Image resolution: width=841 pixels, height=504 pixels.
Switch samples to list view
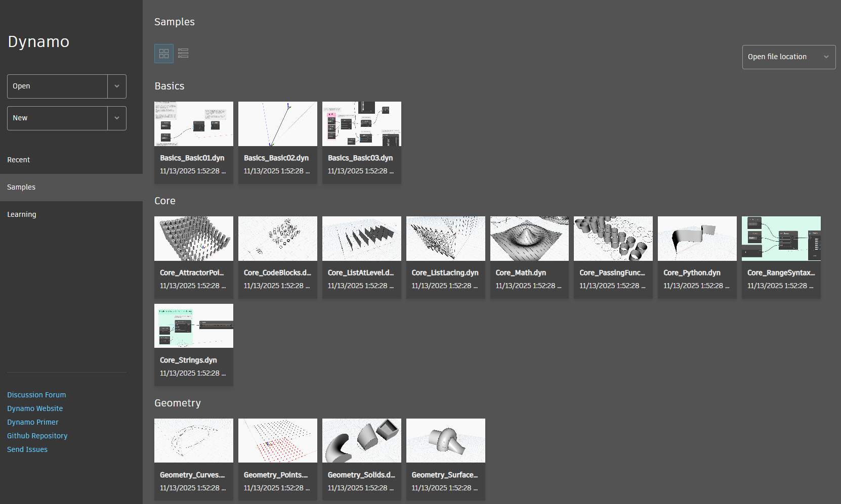(x=183, y=53)
